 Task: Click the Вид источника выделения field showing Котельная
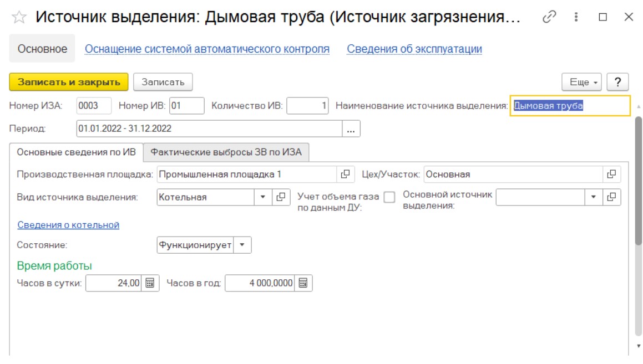205,197
